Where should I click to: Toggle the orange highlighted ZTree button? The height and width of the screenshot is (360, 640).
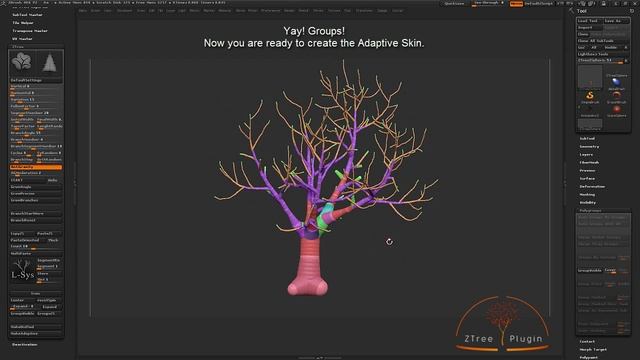(36, 167)
